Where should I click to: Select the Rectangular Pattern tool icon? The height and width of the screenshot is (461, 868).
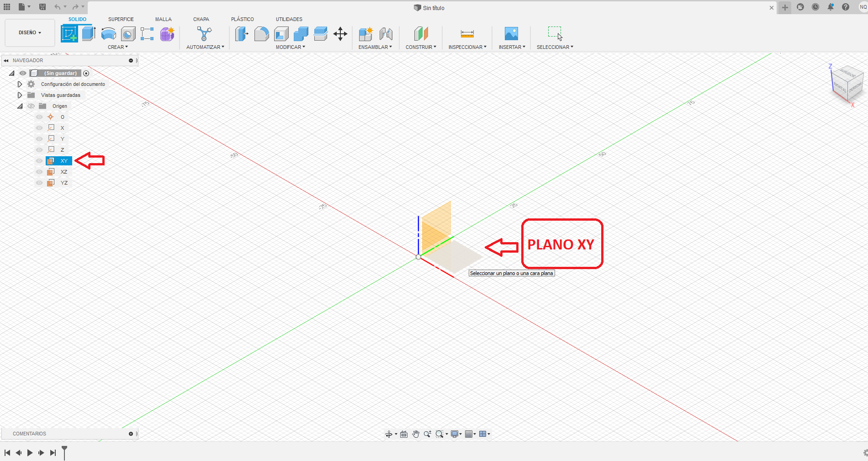coord(147,34)
